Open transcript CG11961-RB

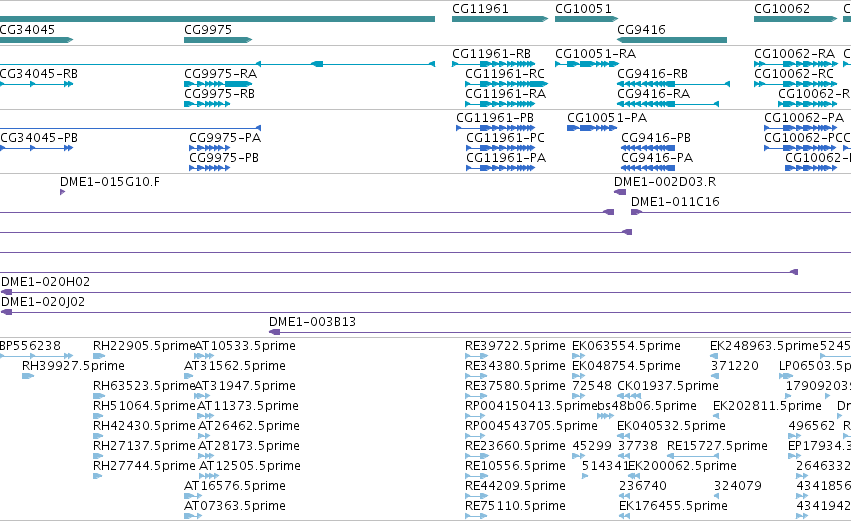point(492,54)
